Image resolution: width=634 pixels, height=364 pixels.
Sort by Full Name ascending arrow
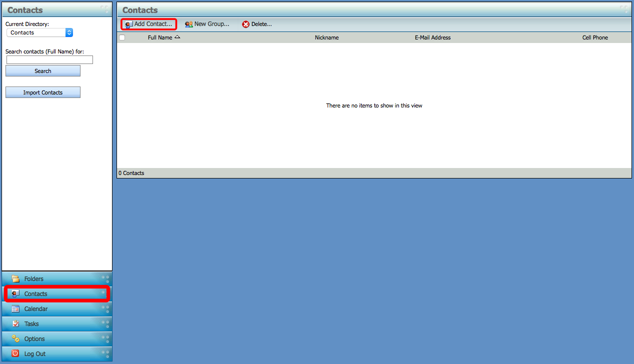(177, 37)
